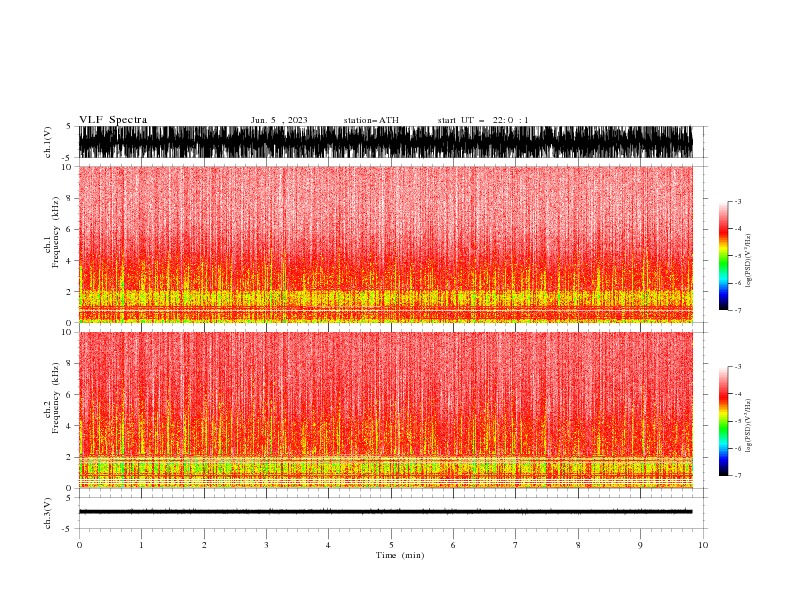Click the "-5" label on ch.2 colorbar
792x612 pixels.
pos(737,421)
